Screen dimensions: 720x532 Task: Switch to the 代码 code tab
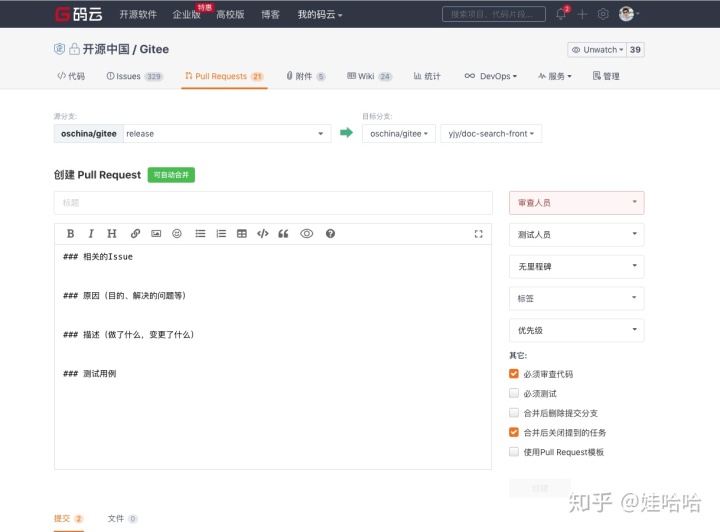tap(71, 76)
